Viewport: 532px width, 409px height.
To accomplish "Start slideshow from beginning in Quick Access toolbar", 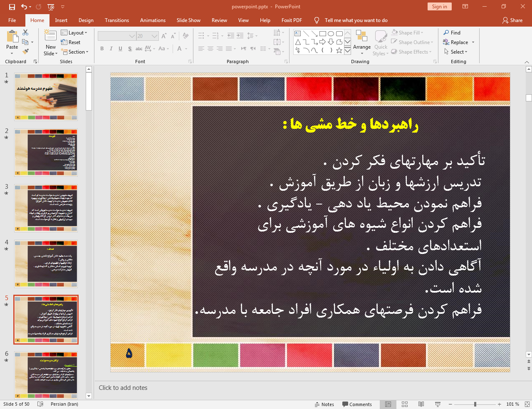I will [51, 7].
